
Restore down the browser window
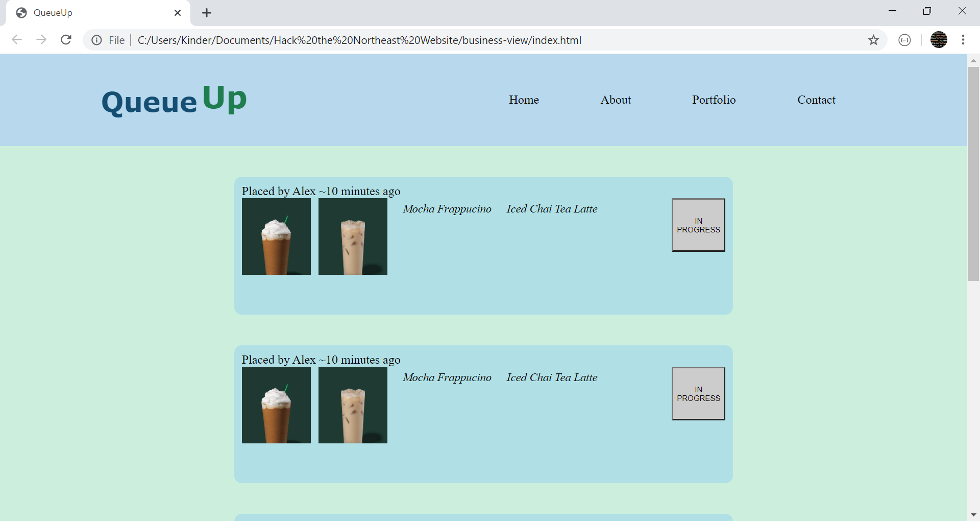(927, 11)
